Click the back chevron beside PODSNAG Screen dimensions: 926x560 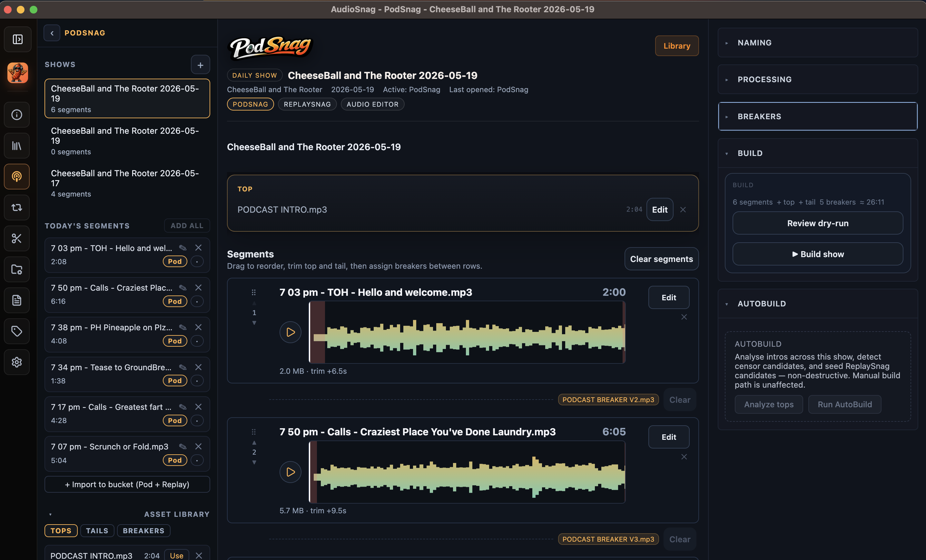click(52, 33)
